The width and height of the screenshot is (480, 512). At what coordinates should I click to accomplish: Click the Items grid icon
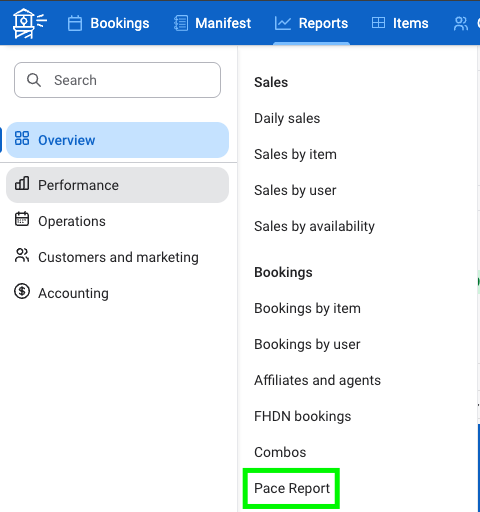[x=378, y=23]
